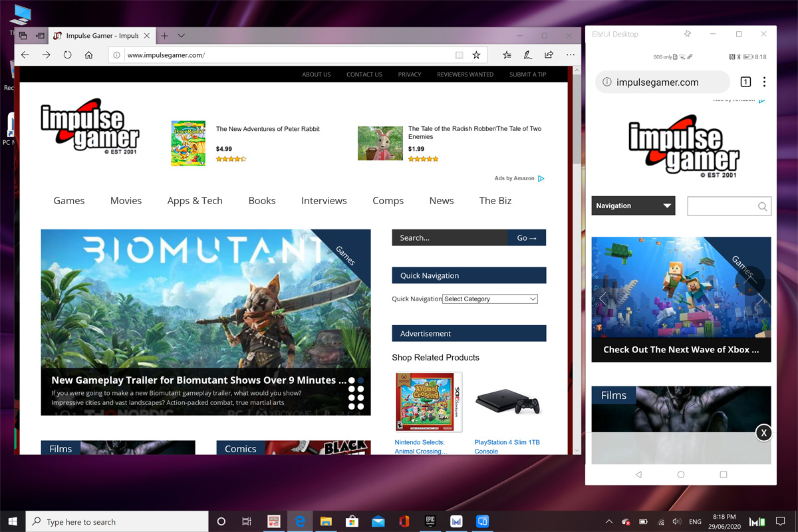Show tab previews chevron in Edge
798x532 pixels.
click(x=181, y=36)
